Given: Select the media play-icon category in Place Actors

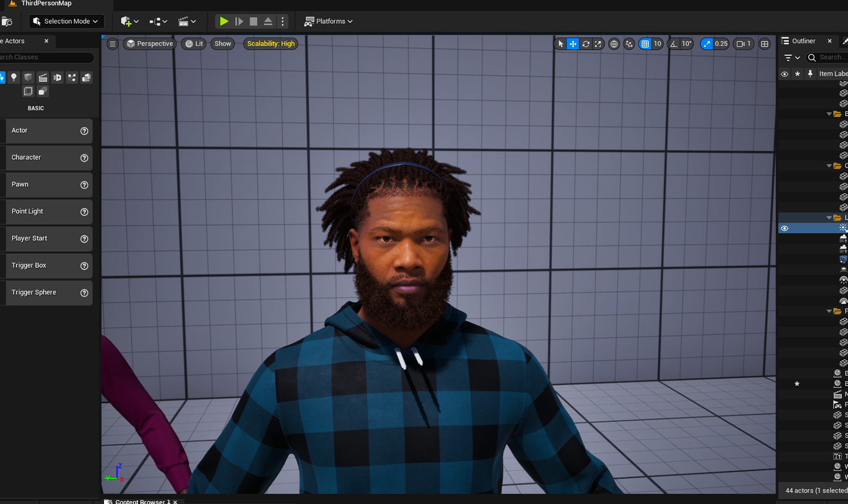Looking at the screenshot, I should (x=58, y=77).
